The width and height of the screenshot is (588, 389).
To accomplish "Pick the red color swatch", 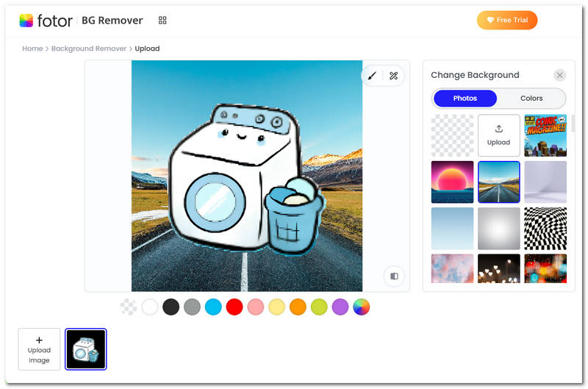I will 234,307.
